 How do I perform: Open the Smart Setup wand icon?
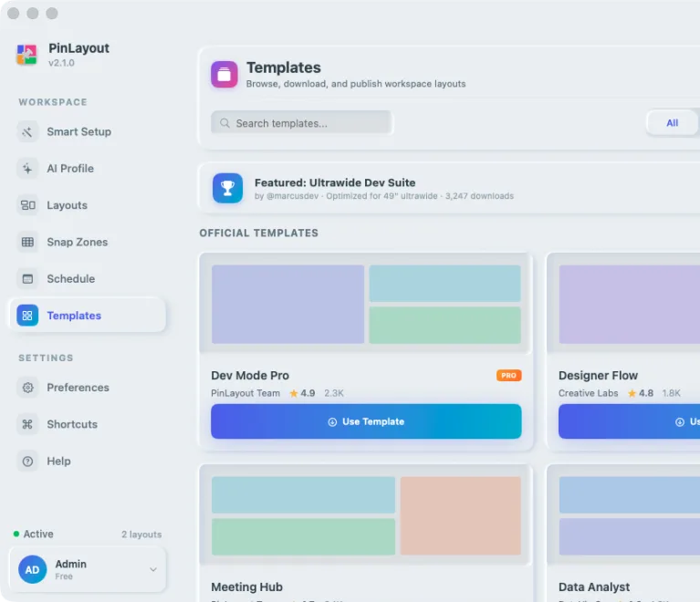[x=27, y=132]
